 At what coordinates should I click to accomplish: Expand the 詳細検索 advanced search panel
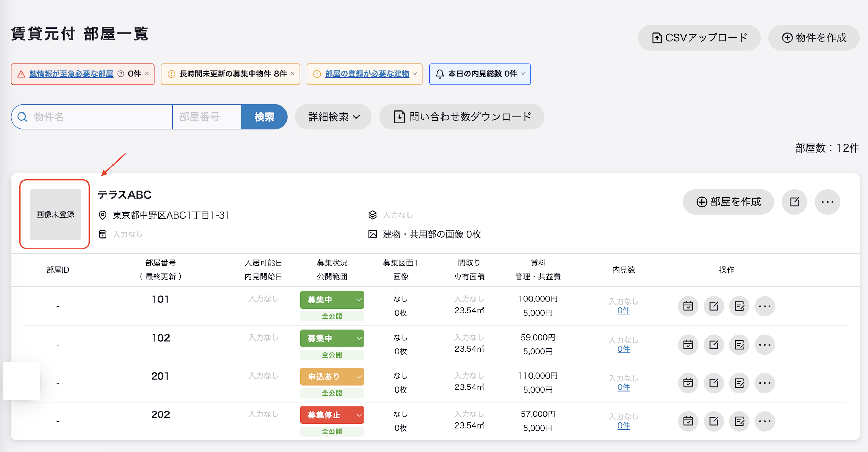(333, 117)
